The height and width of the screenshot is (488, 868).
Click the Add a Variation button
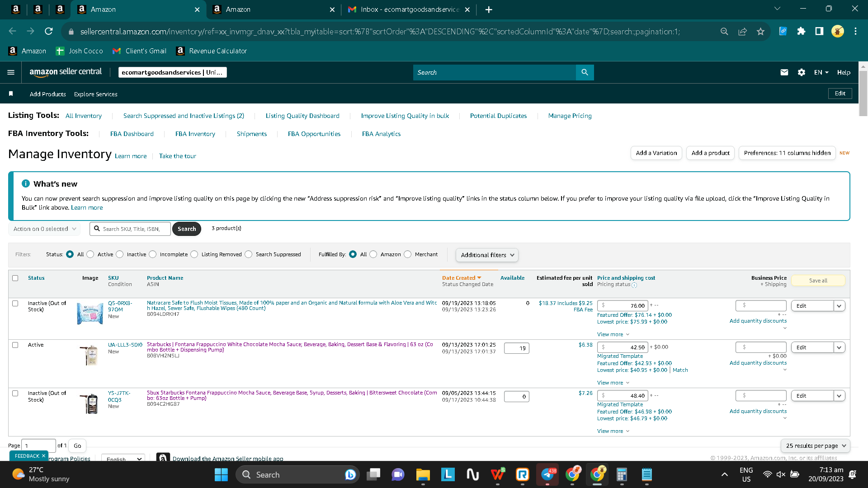coord(656,153)
